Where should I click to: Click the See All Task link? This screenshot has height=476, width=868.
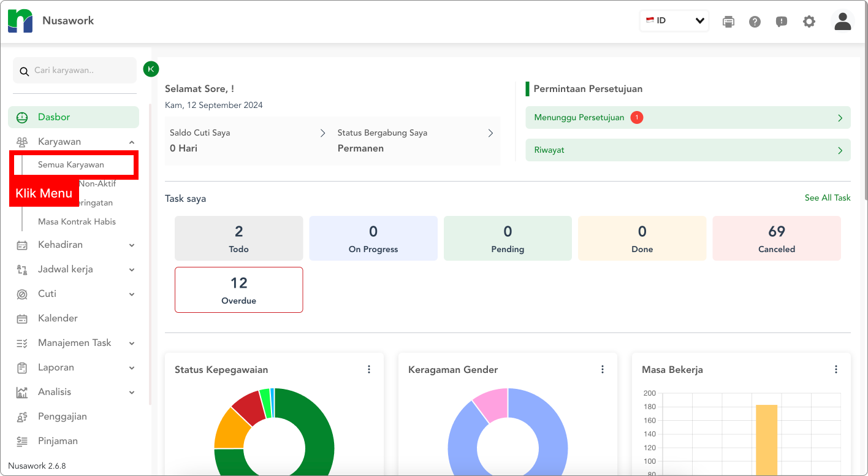click(x=827, y=198)
